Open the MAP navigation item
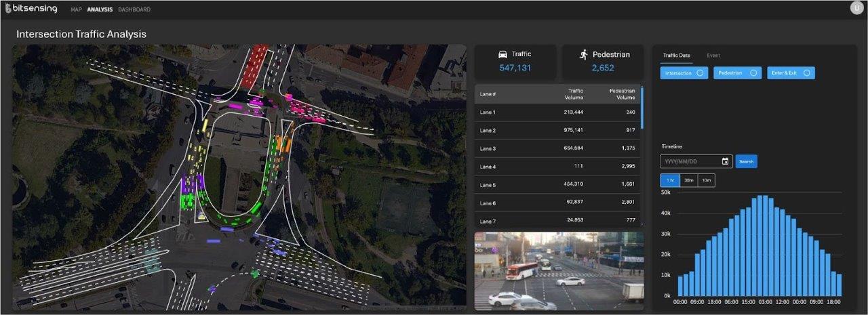This screenshot has height=315, width=868. pos(76,9)
